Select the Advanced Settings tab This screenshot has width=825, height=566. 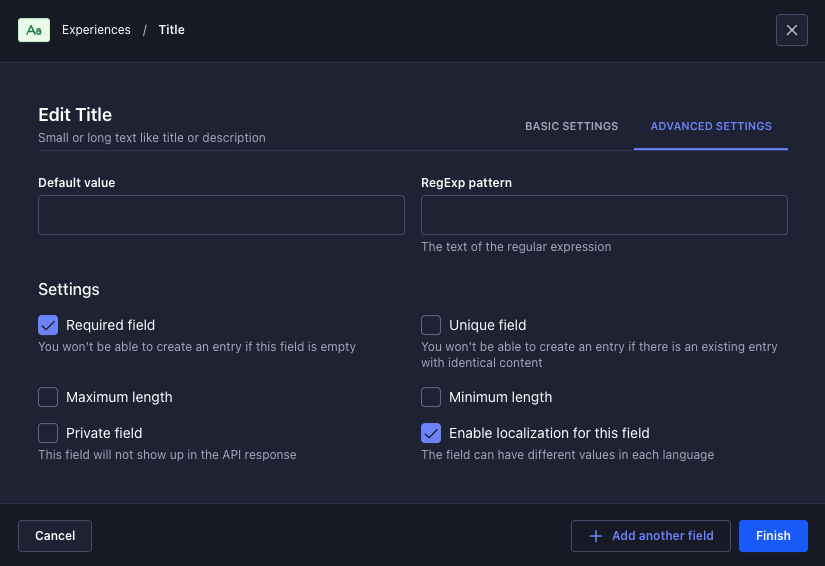pos(711,127)
